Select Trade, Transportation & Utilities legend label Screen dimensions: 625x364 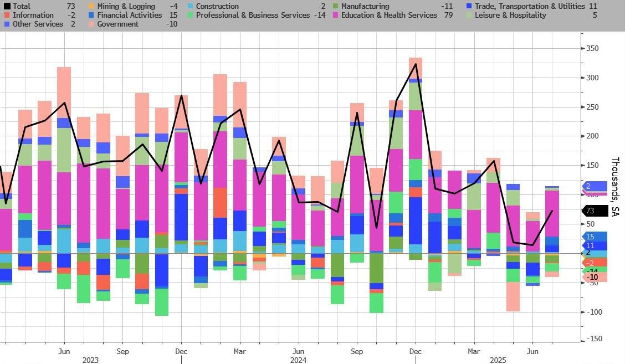click(529, 7)
